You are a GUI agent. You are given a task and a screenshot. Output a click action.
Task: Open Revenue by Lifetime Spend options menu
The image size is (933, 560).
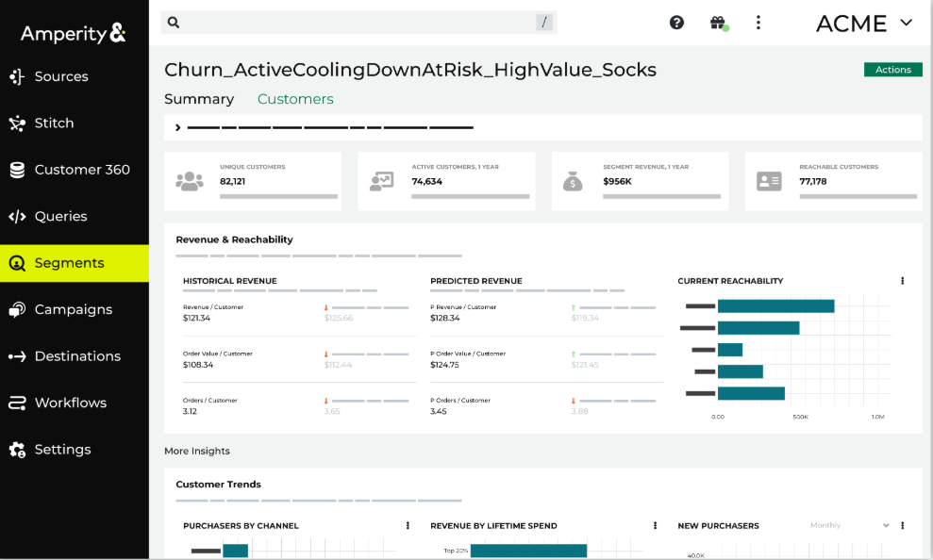click(655, 525)
